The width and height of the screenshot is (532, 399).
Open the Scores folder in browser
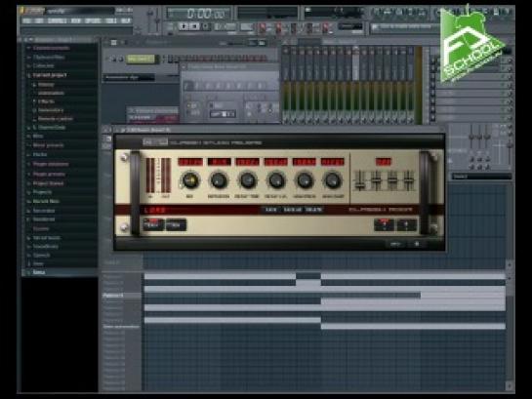(41, 229)
